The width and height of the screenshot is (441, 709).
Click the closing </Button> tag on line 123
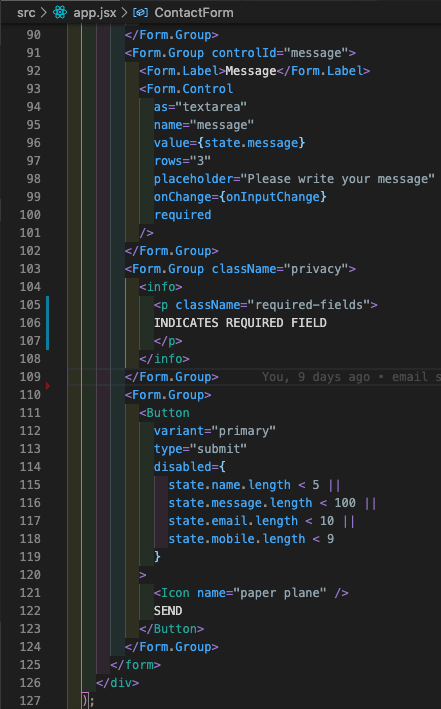point(172,629)
